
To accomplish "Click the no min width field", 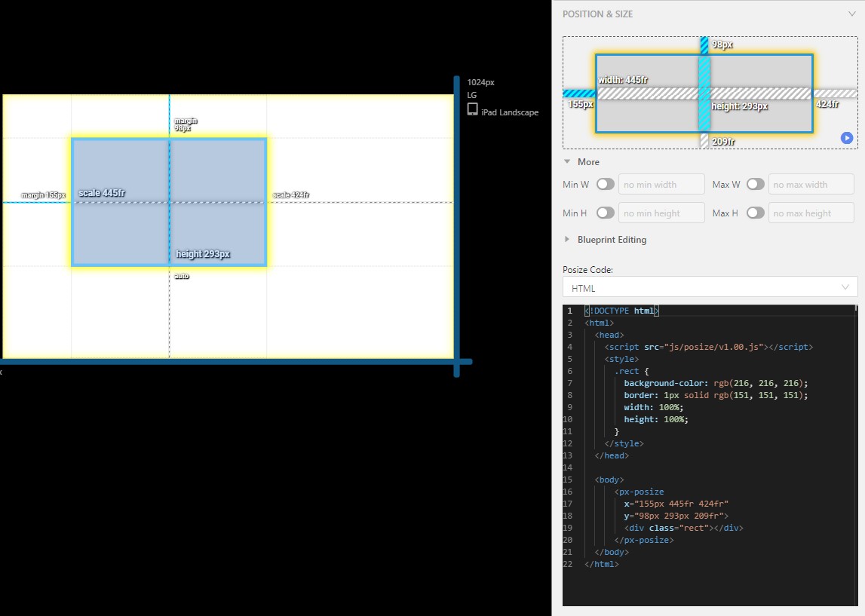I will click(x=661, y=184).
